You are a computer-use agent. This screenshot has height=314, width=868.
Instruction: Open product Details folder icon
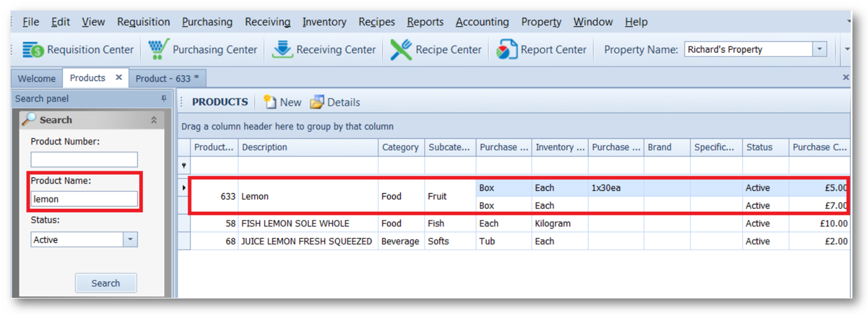317,102
